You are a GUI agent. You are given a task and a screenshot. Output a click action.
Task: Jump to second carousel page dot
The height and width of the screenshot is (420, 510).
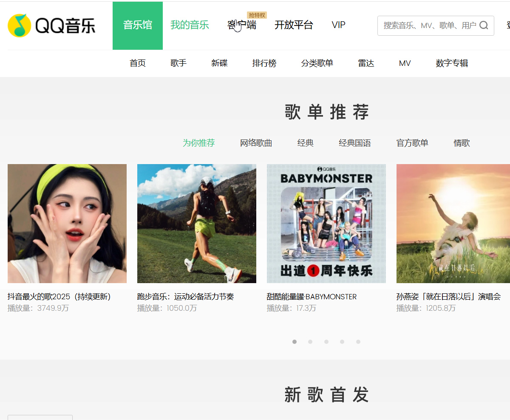click(310, 342)
